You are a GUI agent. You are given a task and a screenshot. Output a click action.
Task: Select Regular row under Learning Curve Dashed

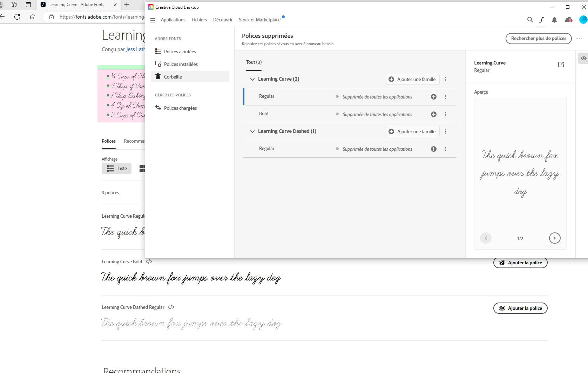tap(350, 149)
